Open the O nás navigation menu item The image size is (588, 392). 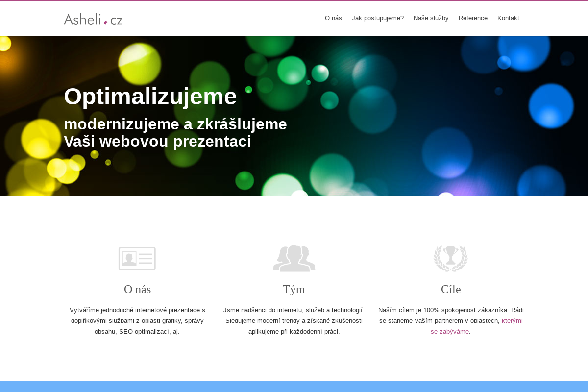tap(333, 18)
